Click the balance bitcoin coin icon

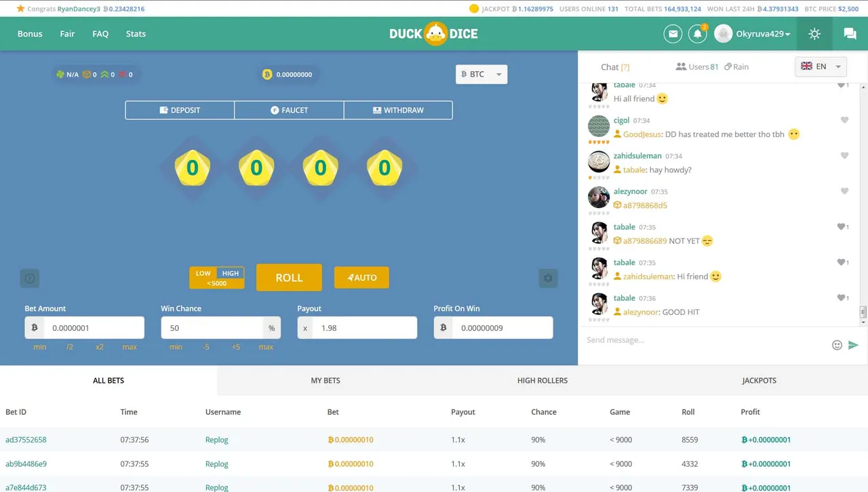pos(267,75)
